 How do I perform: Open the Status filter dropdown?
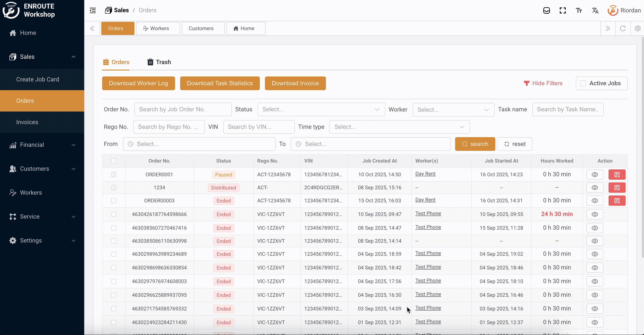pos(321,110)
